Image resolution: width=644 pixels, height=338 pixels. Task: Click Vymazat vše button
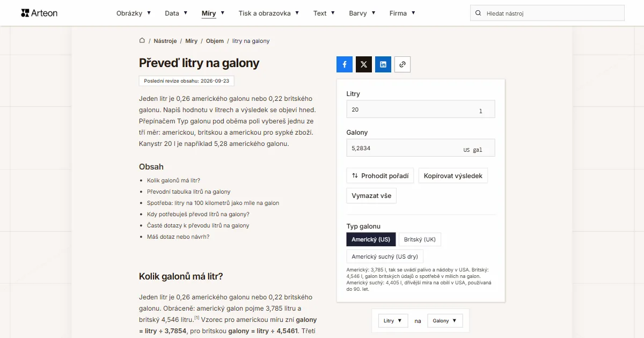pyautogui.click(x=371, y=196)
